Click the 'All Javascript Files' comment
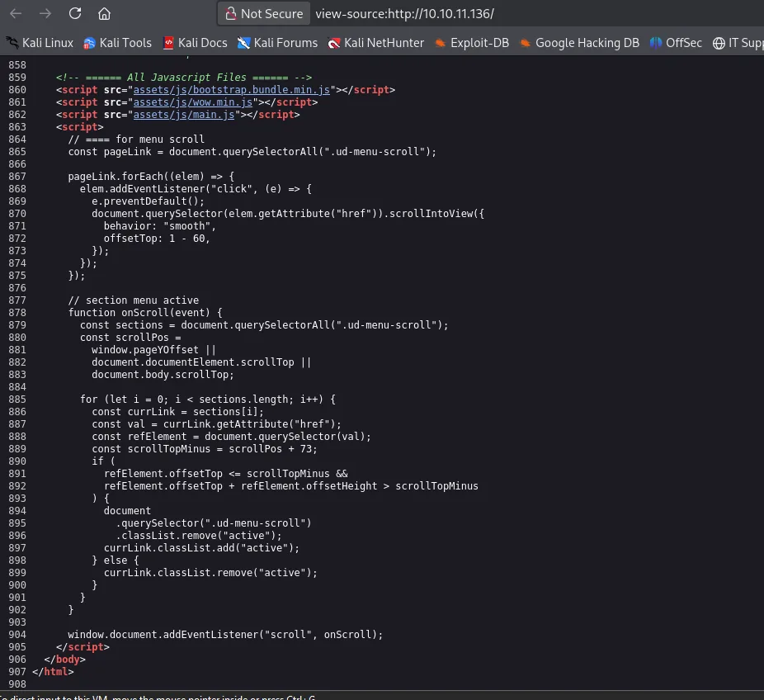764x700 pixels. (184, 77)
